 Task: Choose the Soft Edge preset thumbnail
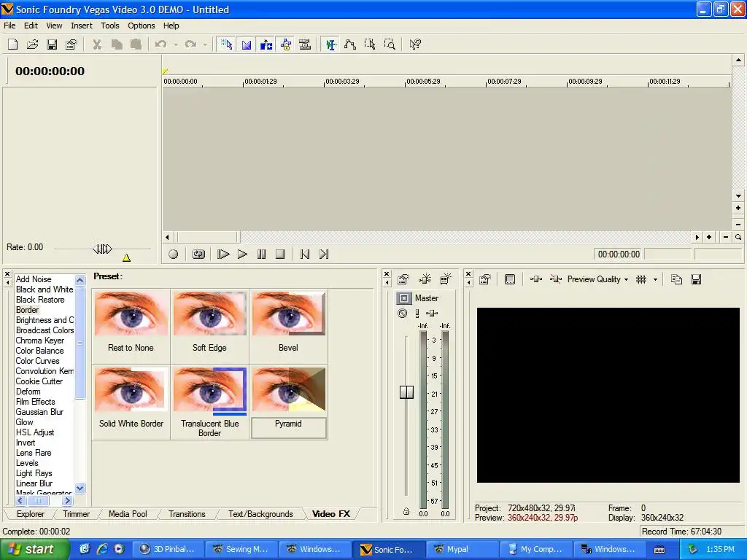[x=209, y=314]
